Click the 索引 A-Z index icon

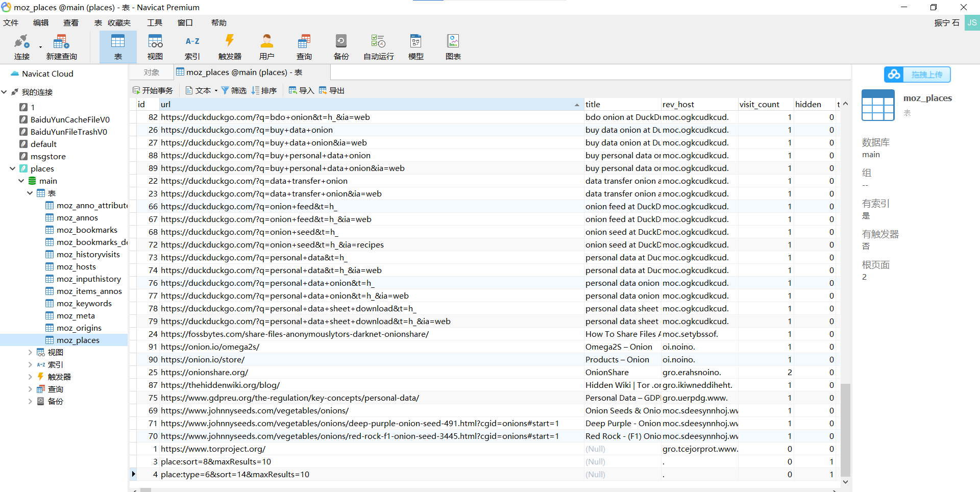click(192, 46)
